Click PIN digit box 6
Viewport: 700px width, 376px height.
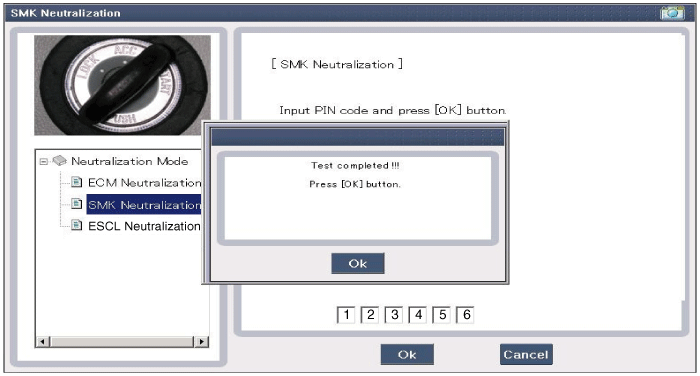click(466, 315)
